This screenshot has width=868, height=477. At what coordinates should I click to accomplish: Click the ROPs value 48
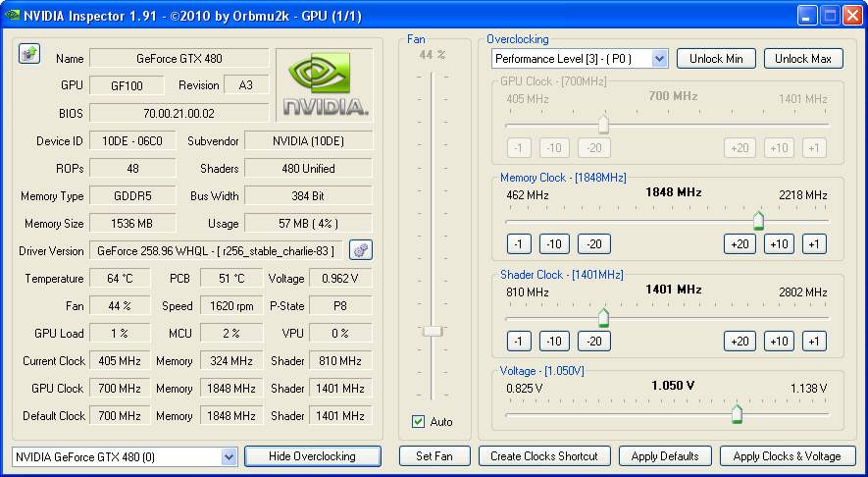pos(132,168)
